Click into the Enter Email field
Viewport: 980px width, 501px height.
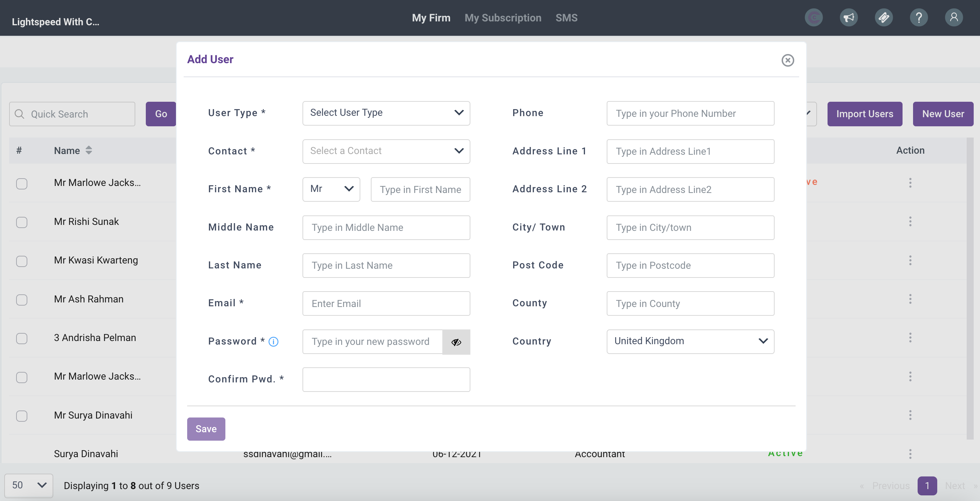[x=386, y=303]
